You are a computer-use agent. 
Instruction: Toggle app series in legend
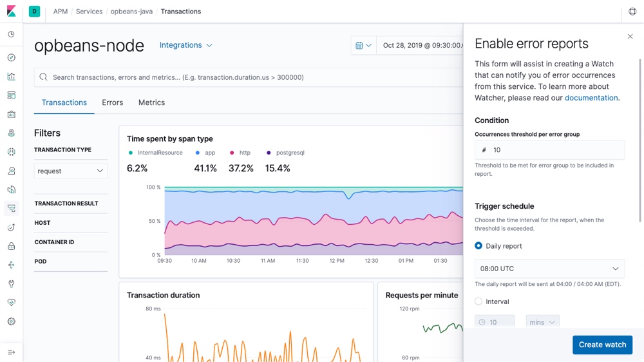tap(205, 153)
